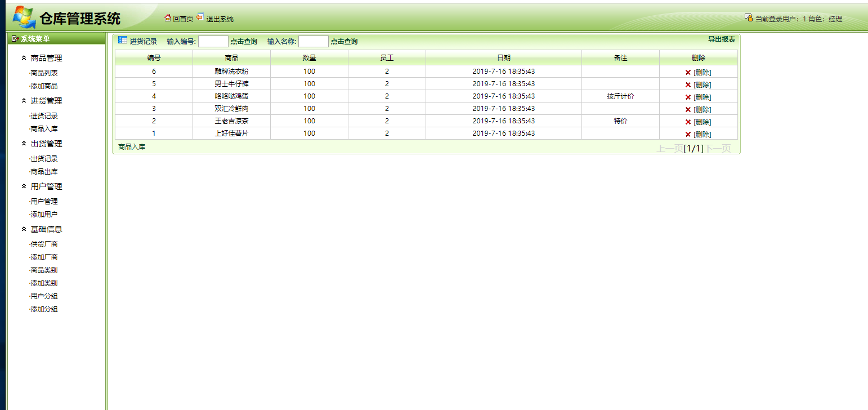Click the 数量 column header
The height and width of the screenshot is (410, 868).
309,58
